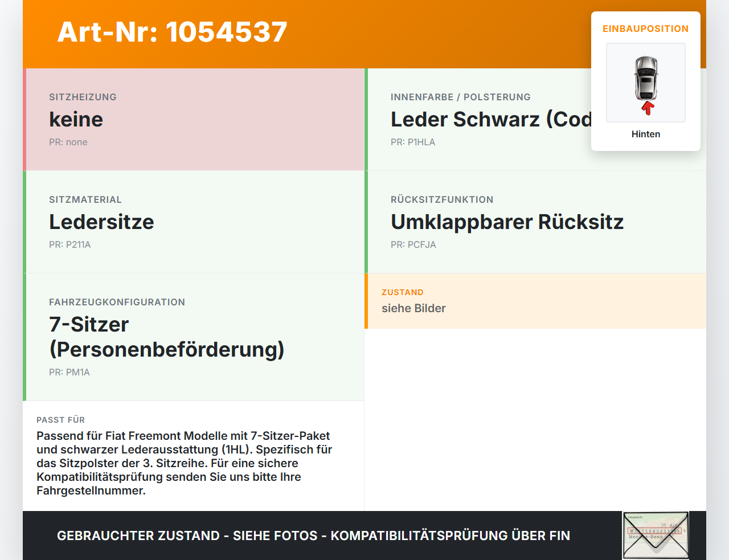The width and height of the screenshot is (729, 560).
Task: Click the 'PR: P211A' code
Action: [70, 245]
